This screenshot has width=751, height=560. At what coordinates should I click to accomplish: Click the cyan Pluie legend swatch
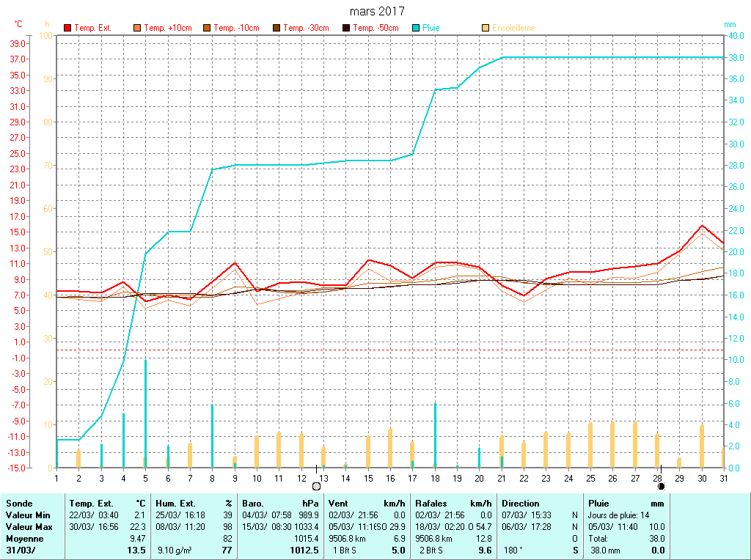pyautogui.click(x=417, y=28)
